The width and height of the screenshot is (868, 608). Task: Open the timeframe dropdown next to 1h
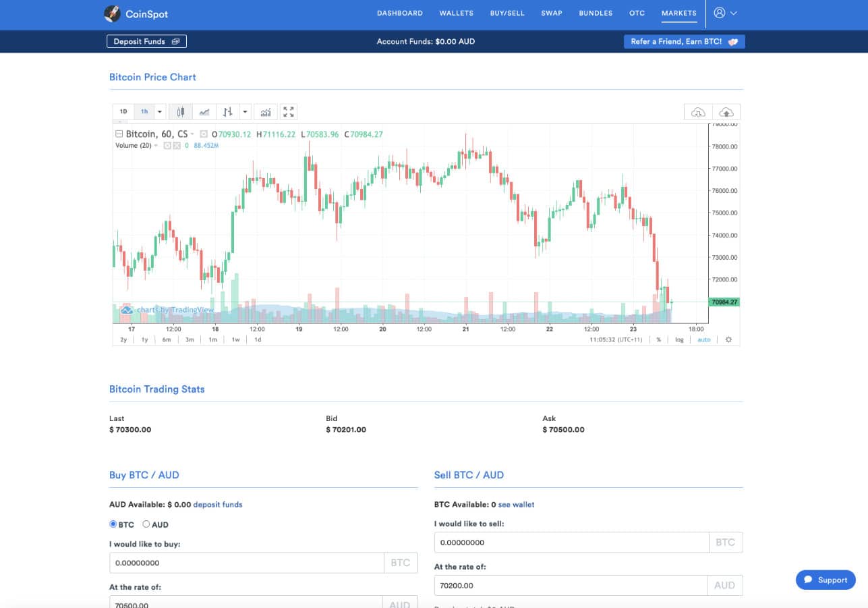159,111
